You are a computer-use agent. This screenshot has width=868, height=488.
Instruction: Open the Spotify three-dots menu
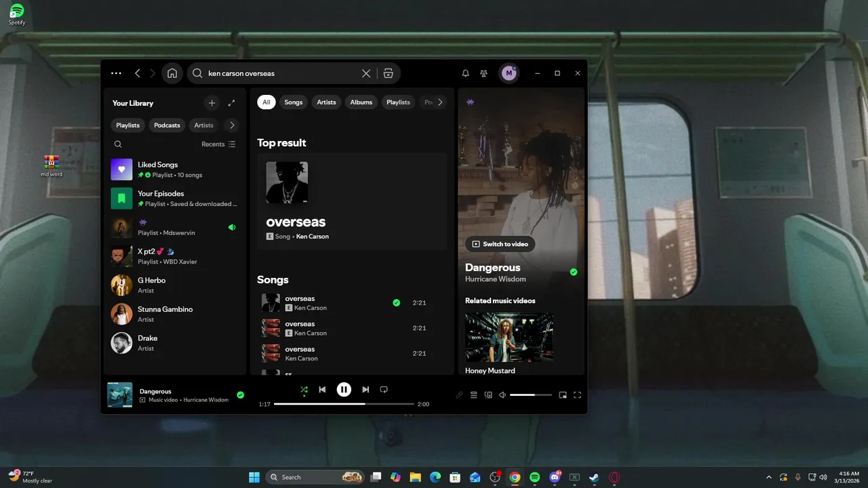[x=116, y=73]
